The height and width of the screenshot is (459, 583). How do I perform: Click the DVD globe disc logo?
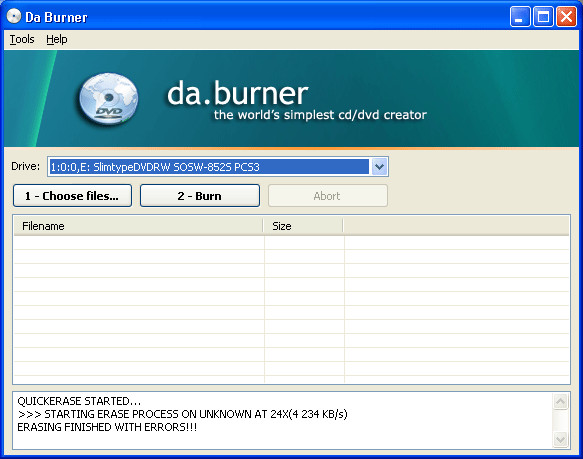(x=109, y=99)
